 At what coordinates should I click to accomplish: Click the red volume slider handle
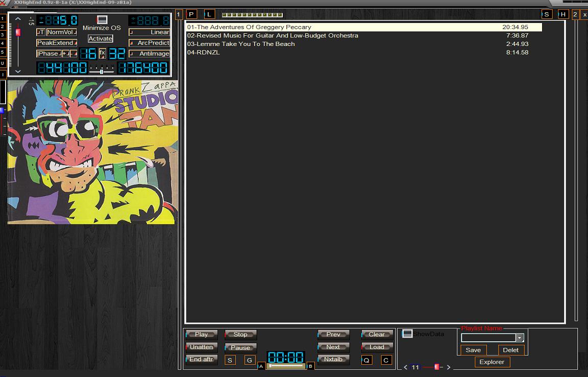[x=18, y=32]
